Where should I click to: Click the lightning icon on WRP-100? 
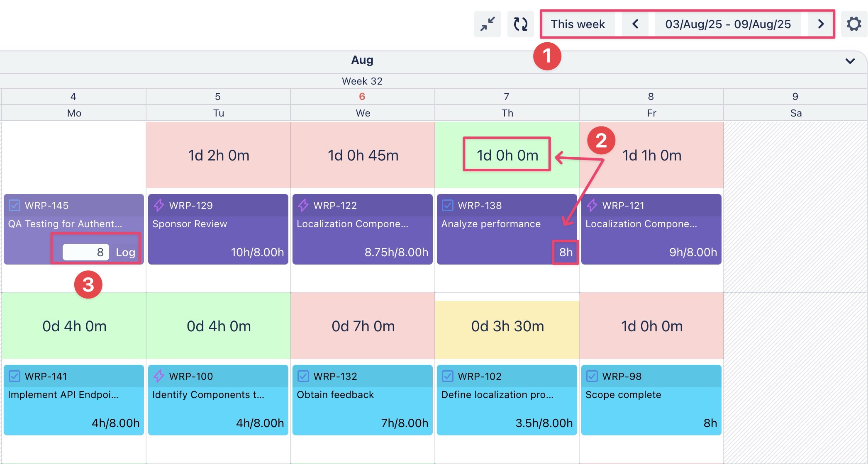click(x=158, y=376)
